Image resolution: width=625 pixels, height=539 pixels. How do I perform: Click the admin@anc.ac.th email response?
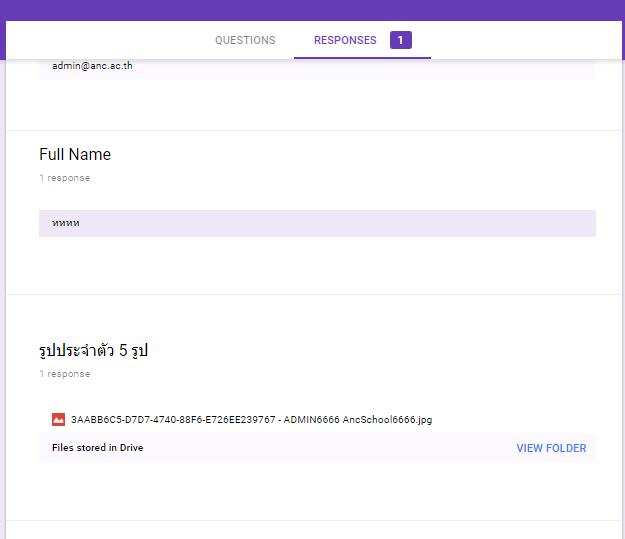[92, 66]
